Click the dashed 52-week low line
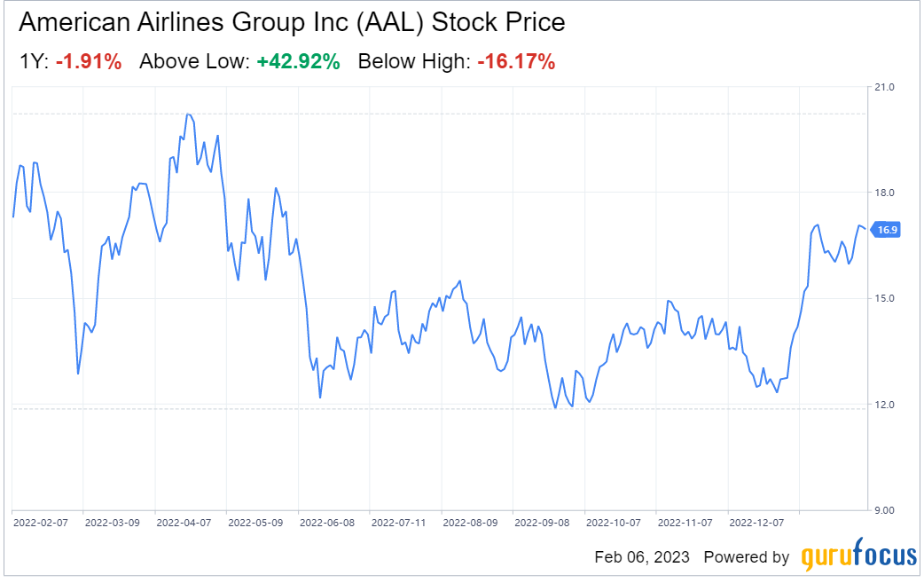Viewport: 924px width, 583px height. pyautogui.click(x=443, y=409)
